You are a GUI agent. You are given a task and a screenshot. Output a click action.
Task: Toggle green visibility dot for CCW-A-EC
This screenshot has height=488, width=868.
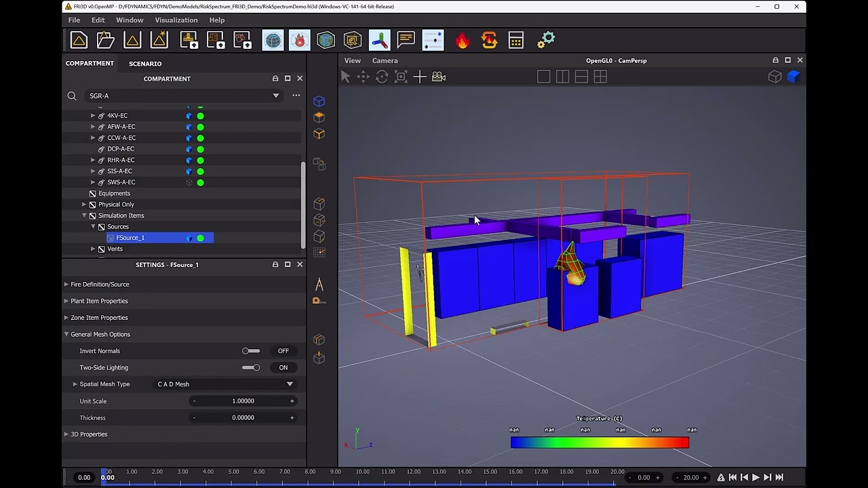pyautogui.click(x=200, y=138)
